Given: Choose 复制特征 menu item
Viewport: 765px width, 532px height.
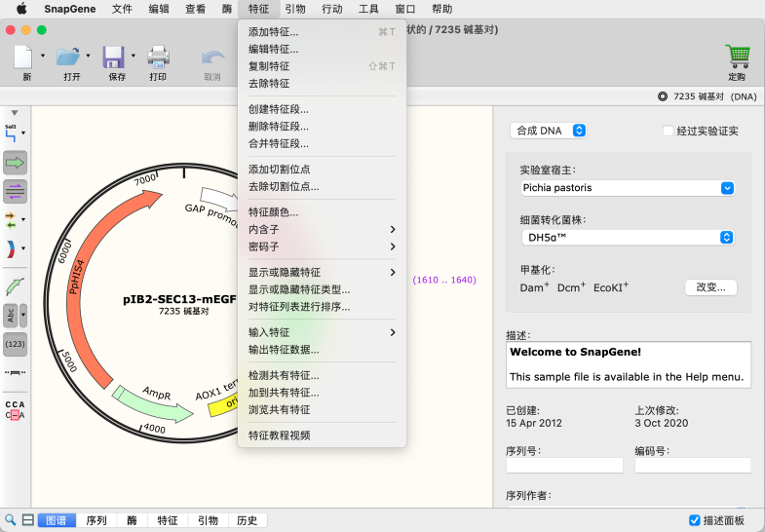Looking at the screenshot, I should pos(322,66).
